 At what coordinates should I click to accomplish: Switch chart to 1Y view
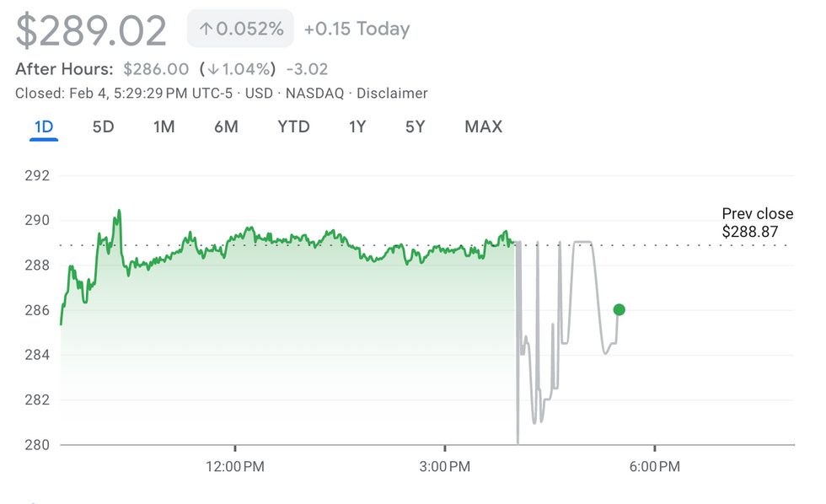[x=357, y=127]
